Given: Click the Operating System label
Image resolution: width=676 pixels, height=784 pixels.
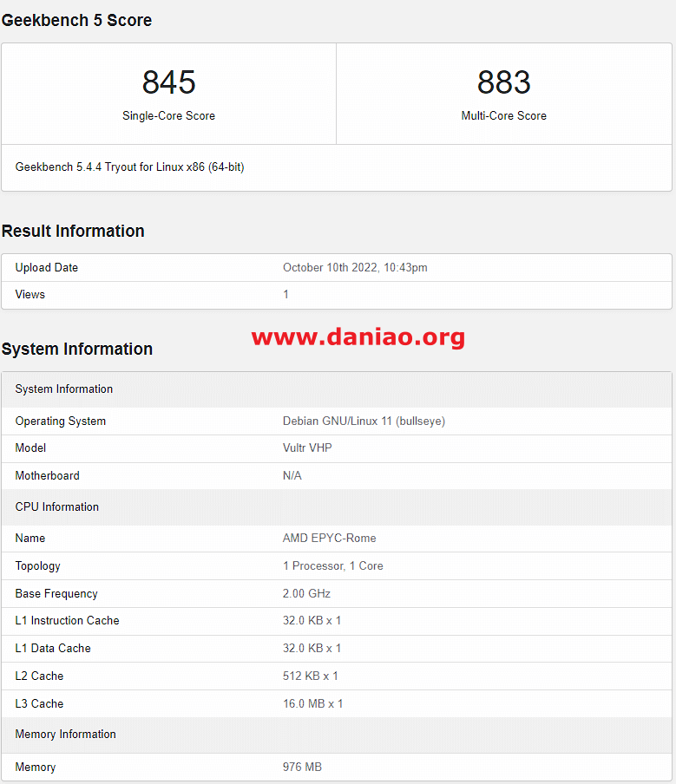Looking at the screenshot, I should (x=61, y=421).
